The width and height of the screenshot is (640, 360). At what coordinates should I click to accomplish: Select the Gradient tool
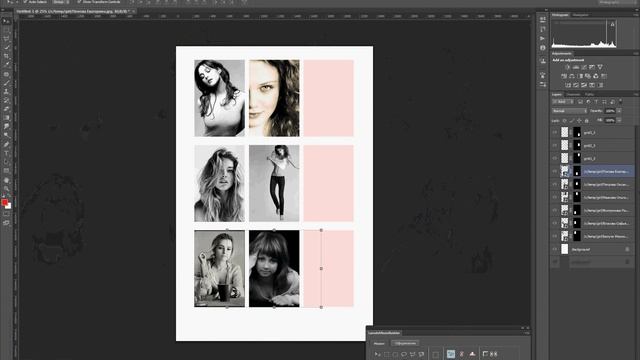click(6, 118)
